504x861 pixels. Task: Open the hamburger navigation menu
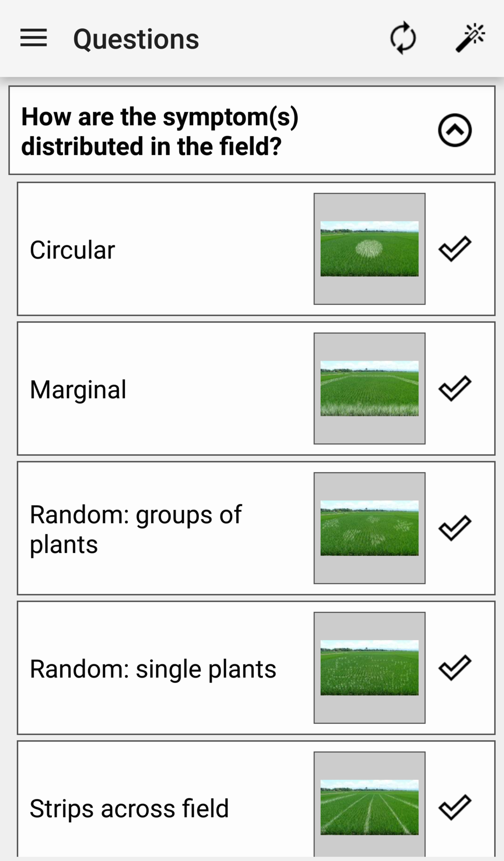click(34, 38)
